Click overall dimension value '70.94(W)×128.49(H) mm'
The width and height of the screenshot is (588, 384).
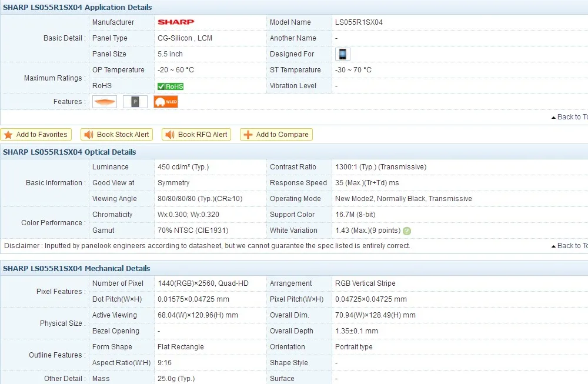(375, 315)
